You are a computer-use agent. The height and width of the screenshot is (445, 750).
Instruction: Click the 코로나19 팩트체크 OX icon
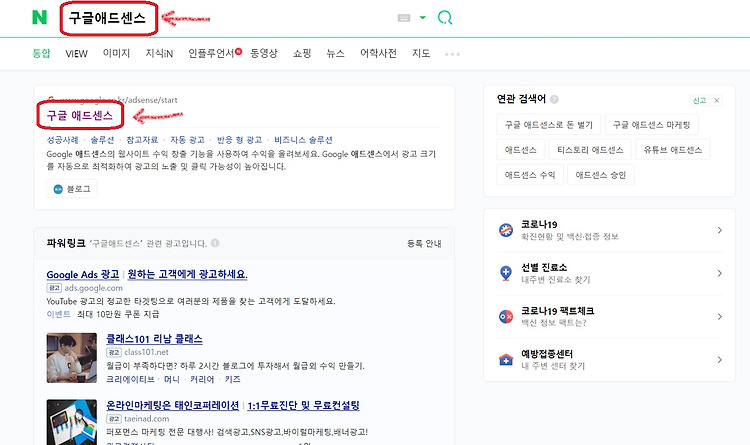coord(506,316)
